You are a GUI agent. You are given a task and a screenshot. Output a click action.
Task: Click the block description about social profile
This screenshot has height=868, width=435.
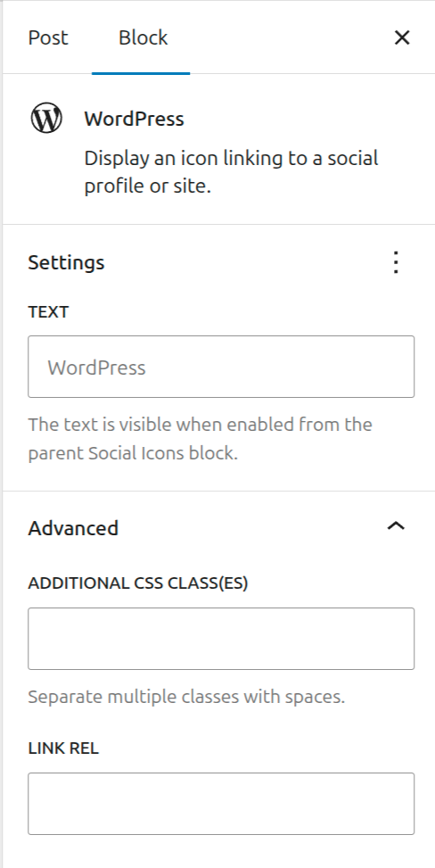pos(232,171)
